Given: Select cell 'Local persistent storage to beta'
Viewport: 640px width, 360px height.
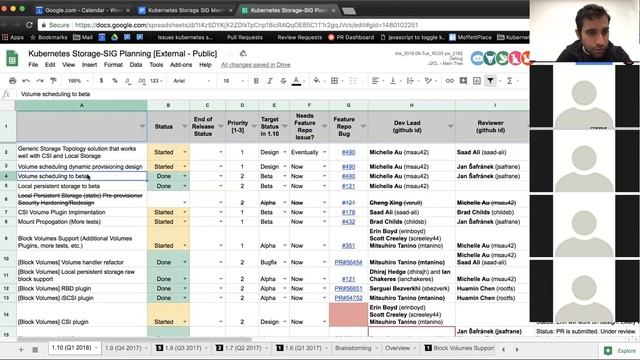Looking at the screenshot, I should click(82, 186).
